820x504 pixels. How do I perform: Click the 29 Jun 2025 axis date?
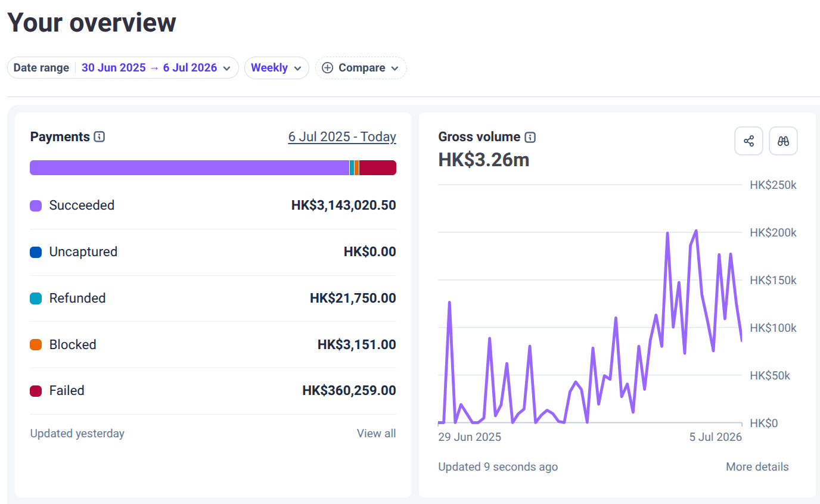(470, 437)
